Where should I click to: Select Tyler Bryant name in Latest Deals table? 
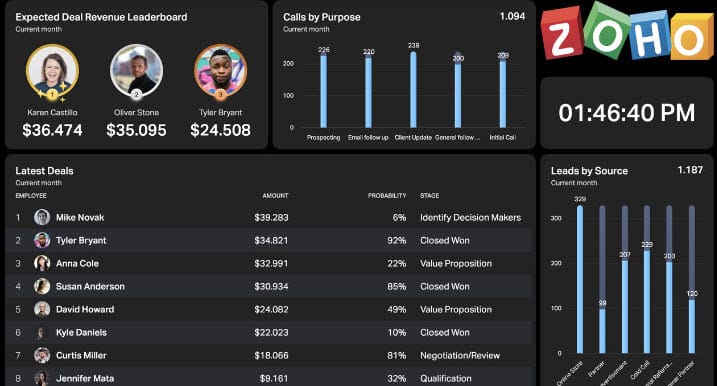81,241
